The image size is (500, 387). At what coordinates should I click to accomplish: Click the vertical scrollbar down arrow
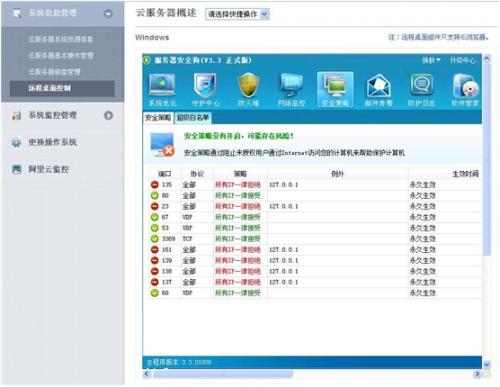click(486, 364)
